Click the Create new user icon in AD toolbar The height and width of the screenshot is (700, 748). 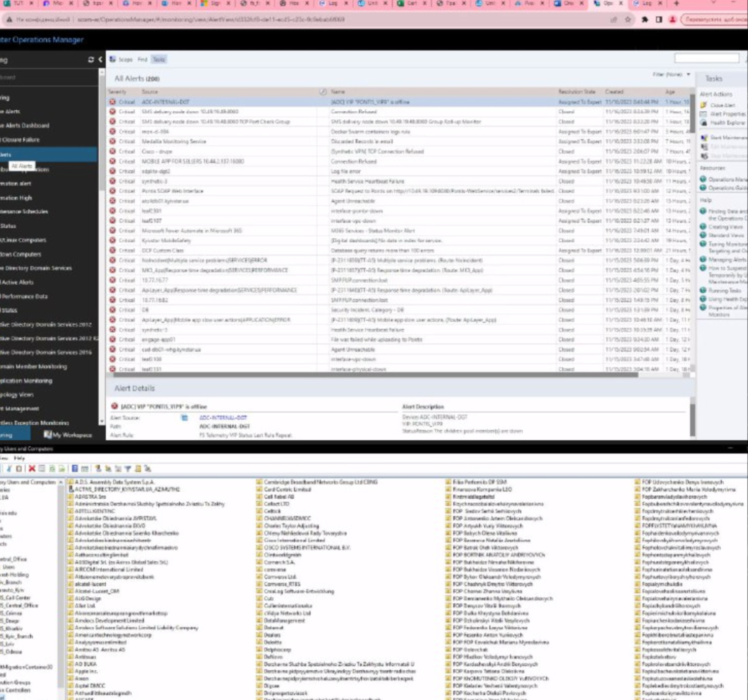tap(98, 469)
